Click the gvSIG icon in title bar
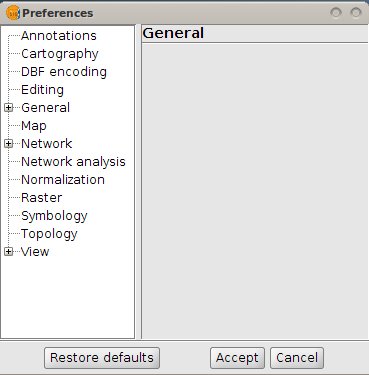Screen dimensions: 369x375 13,13
